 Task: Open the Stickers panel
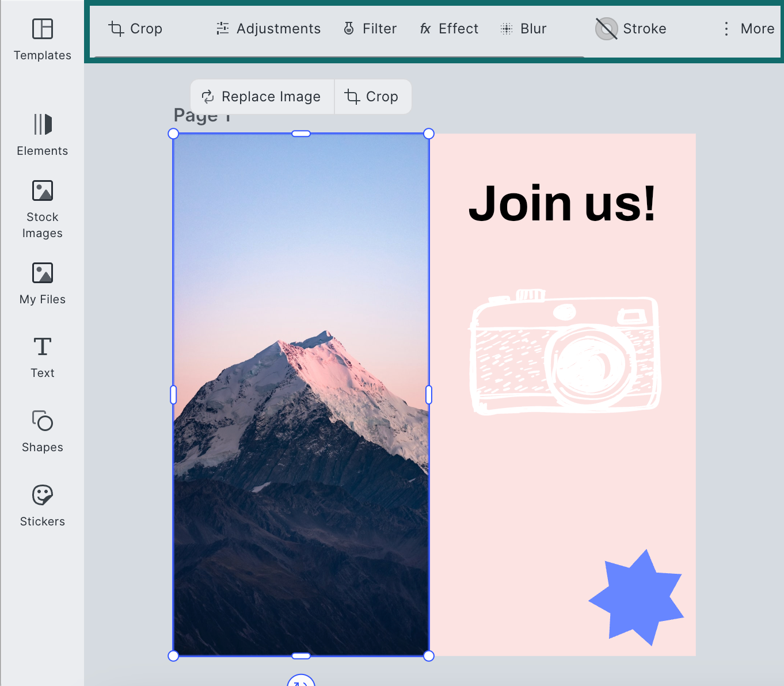pos(43,505)
